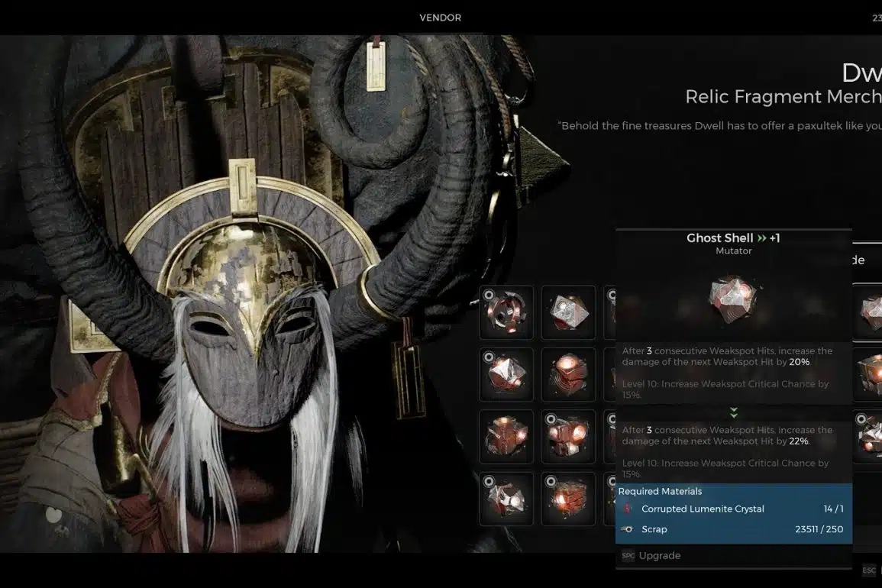Select the glowing mutator in the fourth row, second column
Screen dimensions: 882x588
point(568,499)
